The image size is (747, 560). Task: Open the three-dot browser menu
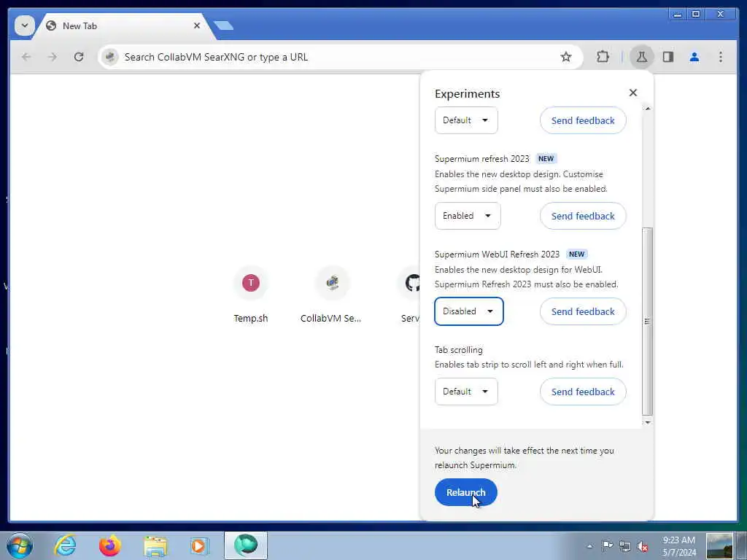coord(720,57)
